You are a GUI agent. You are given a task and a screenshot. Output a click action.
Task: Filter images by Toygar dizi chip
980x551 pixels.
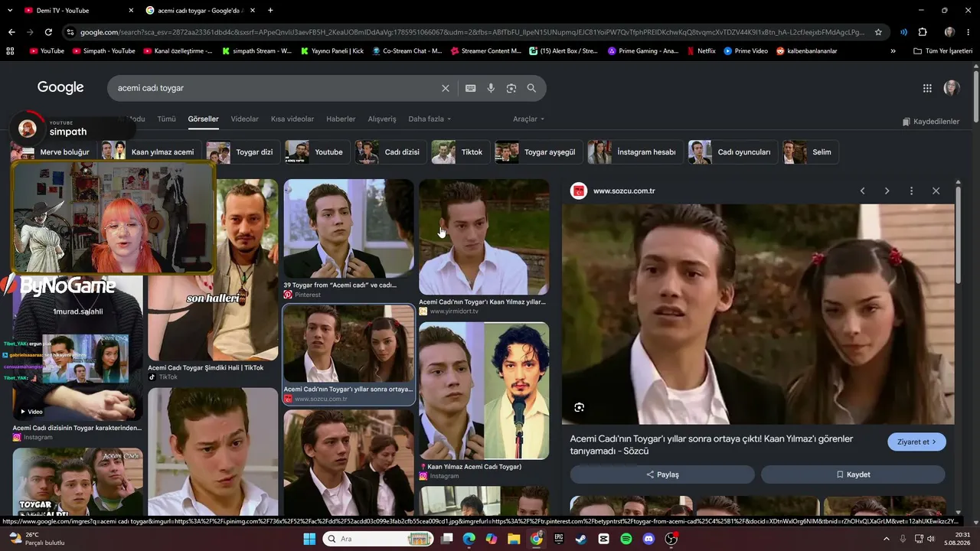tap(243, 152)
